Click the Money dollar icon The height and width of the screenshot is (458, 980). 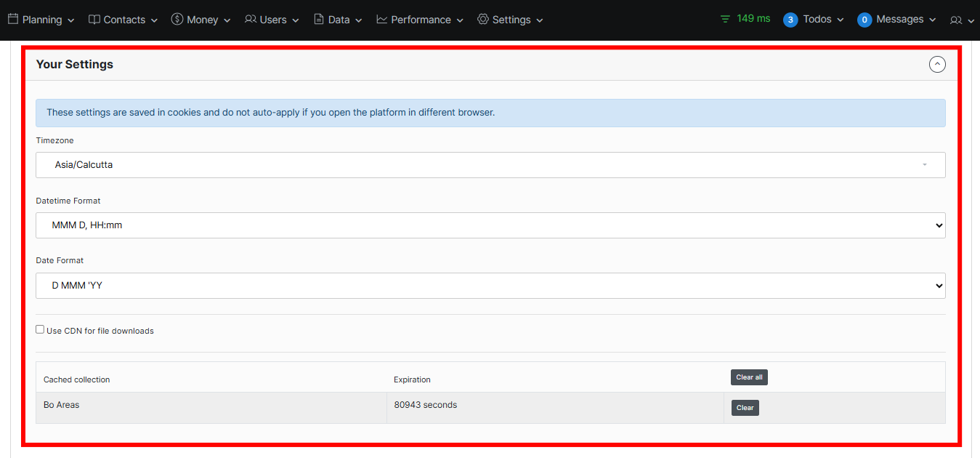[177, 20]
